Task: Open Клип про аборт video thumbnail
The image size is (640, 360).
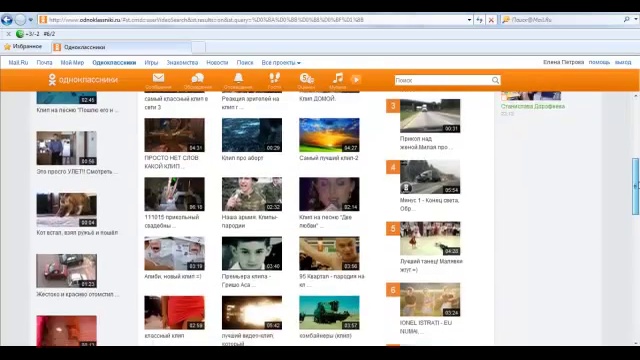Action: (252, 135)
